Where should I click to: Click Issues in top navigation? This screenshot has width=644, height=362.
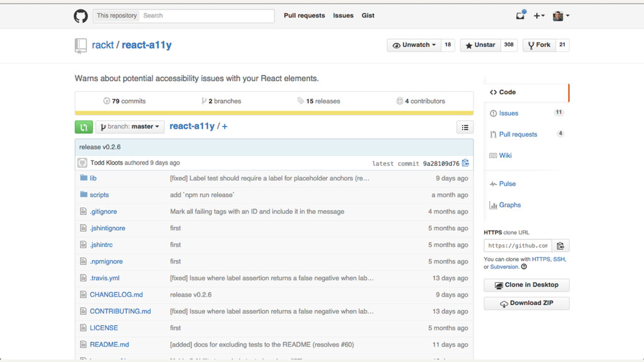tap(343, 16)
